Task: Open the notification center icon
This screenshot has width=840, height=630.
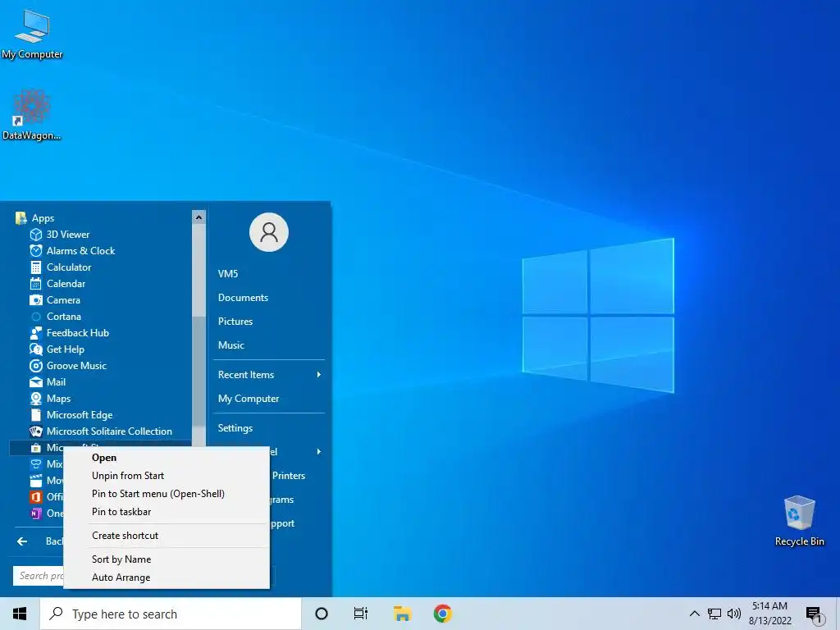Action: 814,615
